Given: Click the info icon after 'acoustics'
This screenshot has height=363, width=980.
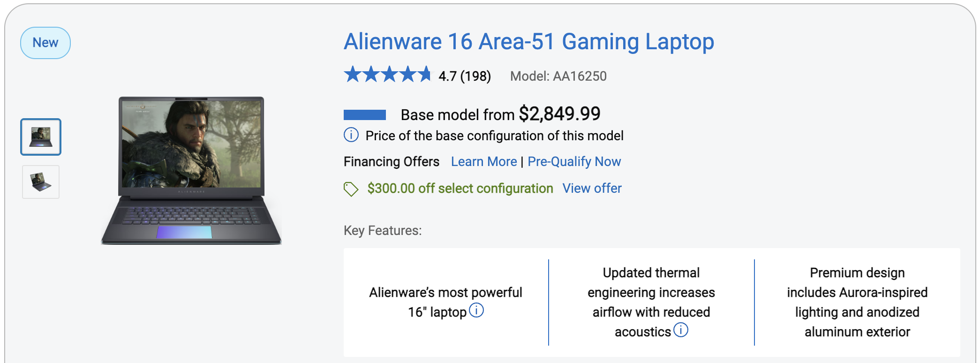Looking at the screenshot, I should [681, 330].
